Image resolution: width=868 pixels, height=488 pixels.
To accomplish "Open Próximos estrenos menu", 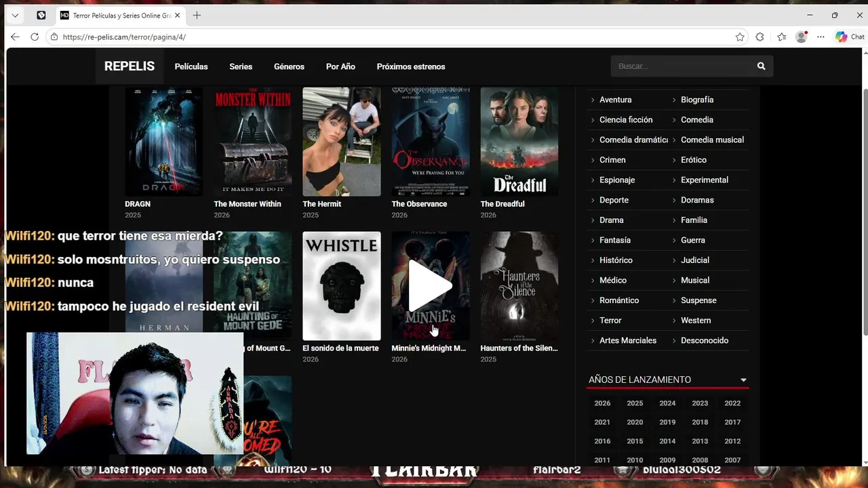I will click(411, 66).
